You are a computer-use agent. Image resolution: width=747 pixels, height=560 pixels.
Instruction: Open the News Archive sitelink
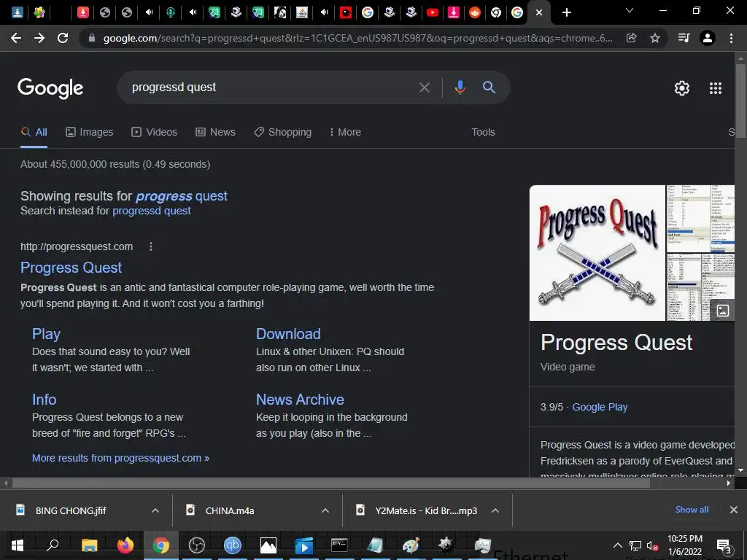click(300, 400)
